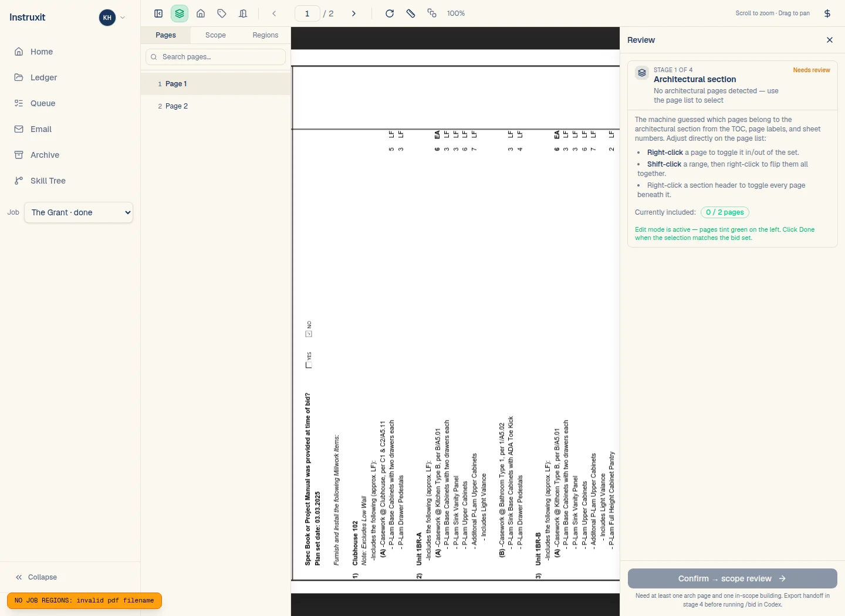Open Email in the sidebar

tap(70, 129)
